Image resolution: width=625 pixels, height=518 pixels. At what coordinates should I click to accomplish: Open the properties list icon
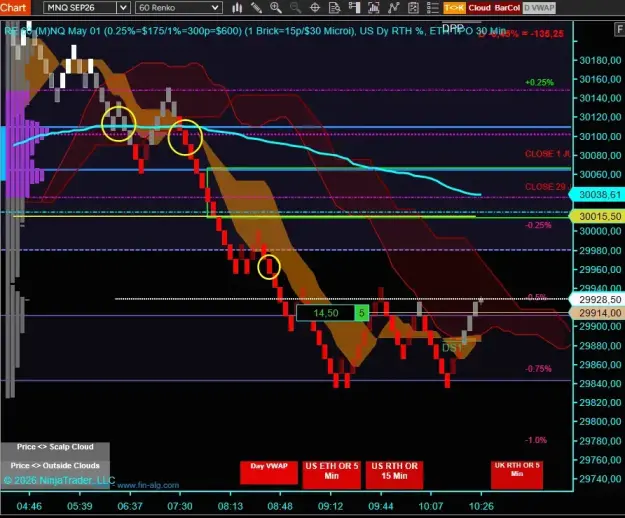(x=432, y=8)
